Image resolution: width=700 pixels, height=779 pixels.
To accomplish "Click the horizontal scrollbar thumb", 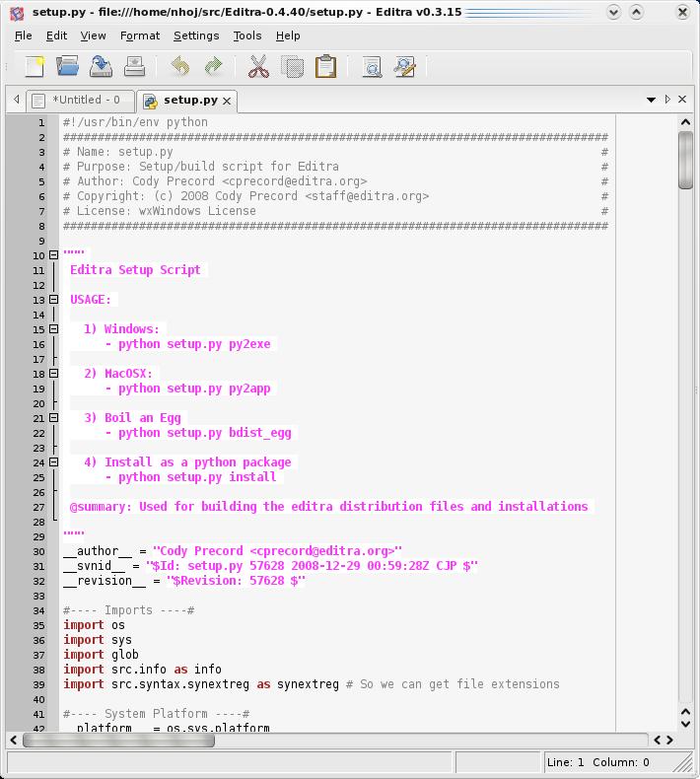I will coord(118,740).
